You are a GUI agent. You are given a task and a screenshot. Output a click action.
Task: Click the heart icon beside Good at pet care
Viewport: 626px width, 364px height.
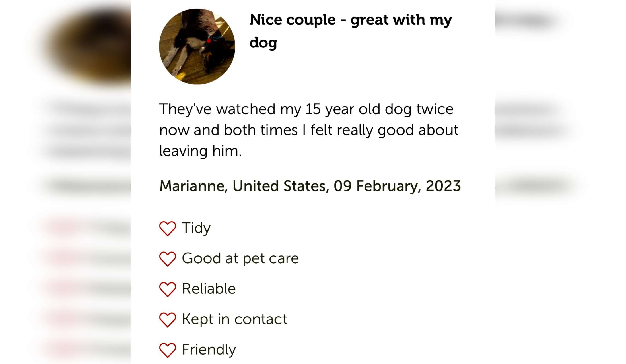click(167, 259)
